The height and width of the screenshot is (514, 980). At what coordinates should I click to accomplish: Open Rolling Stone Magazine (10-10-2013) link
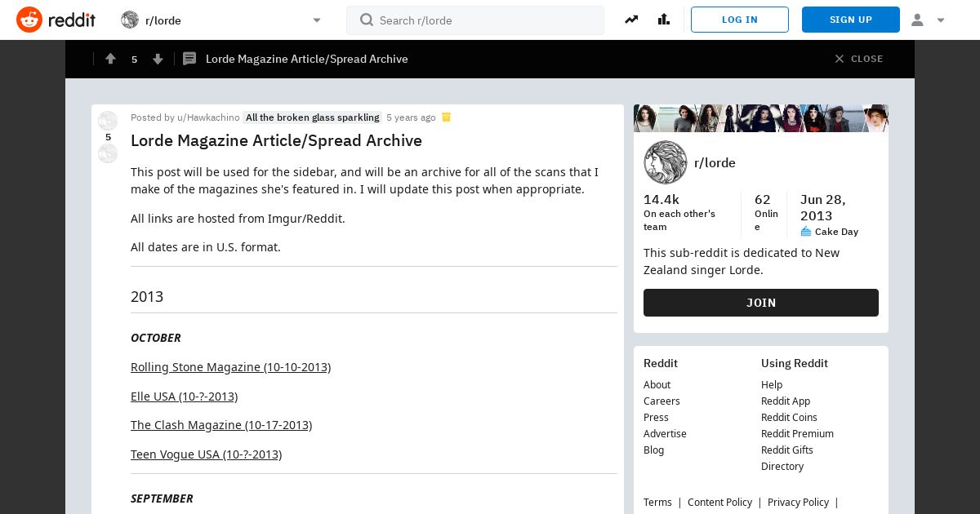(230, 367)
